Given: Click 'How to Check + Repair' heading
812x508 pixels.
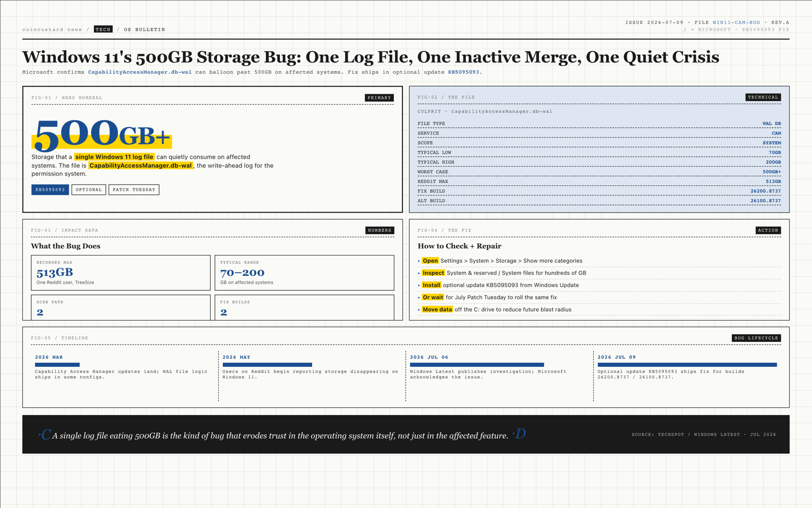Looking at the screenshot, I should pyautogui.click(x=459, y=246).
